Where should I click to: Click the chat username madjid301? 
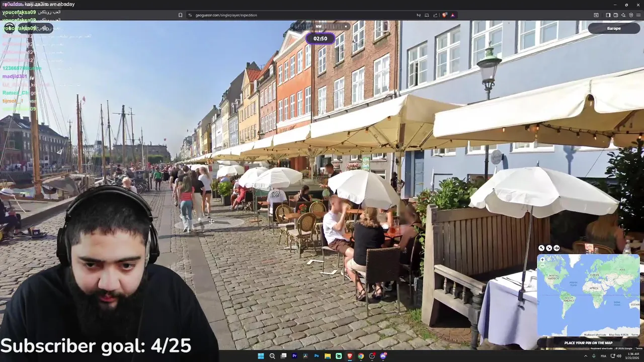[x=15, y=76]
